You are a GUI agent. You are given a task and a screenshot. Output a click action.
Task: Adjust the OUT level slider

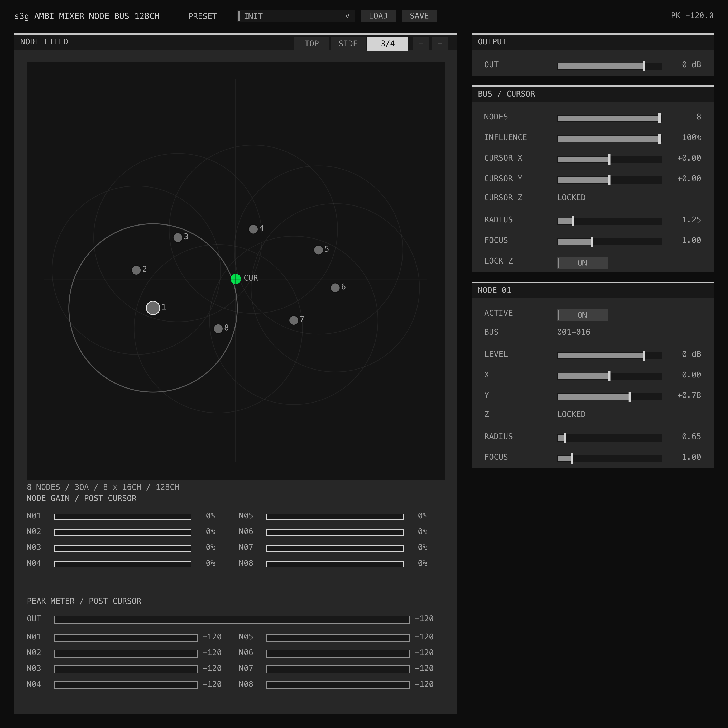coord(609,66)
